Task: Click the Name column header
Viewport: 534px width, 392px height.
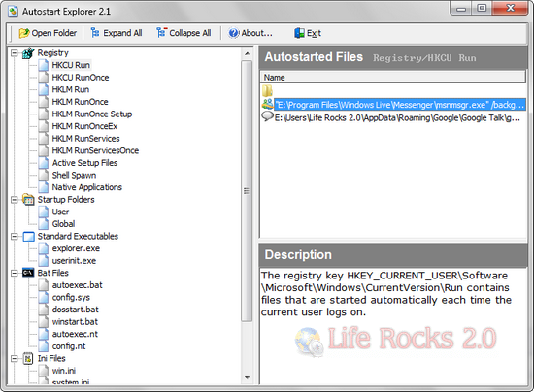Action: [x=393, y=78]
